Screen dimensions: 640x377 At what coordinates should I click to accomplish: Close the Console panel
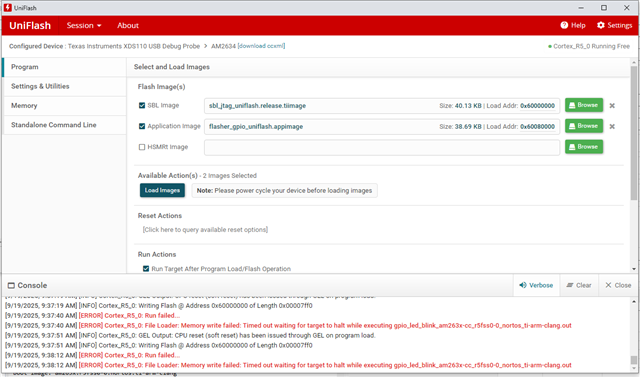coord(618,285)
